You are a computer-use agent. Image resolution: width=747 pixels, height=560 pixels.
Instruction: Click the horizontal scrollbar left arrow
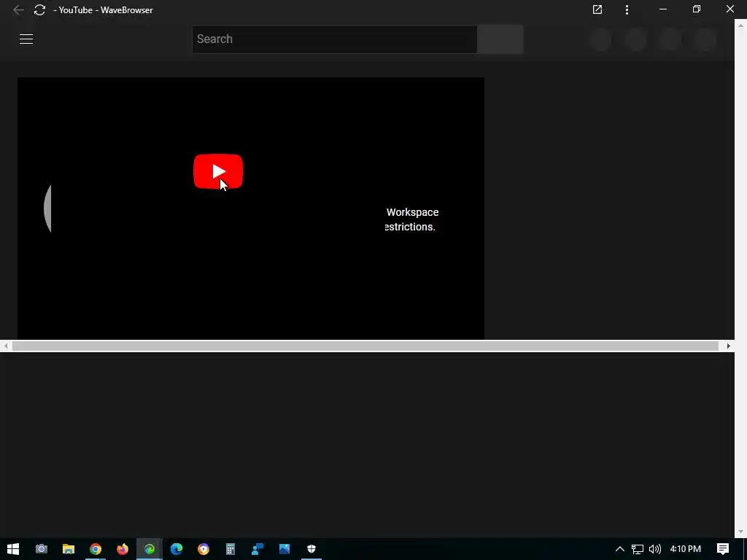[x=6, y=346]
